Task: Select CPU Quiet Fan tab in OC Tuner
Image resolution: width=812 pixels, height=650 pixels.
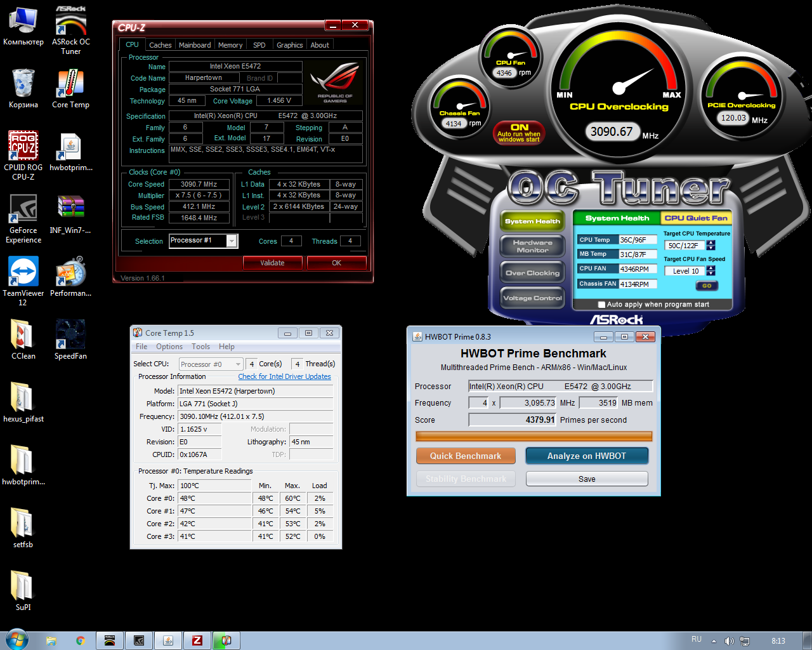Action: 696,218
